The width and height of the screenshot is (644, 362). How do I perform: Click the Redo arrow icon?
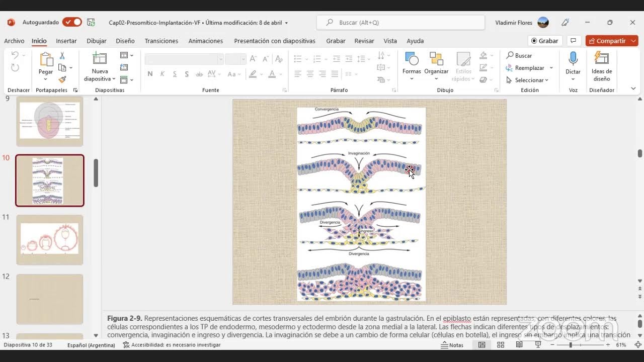click(15, 67)
